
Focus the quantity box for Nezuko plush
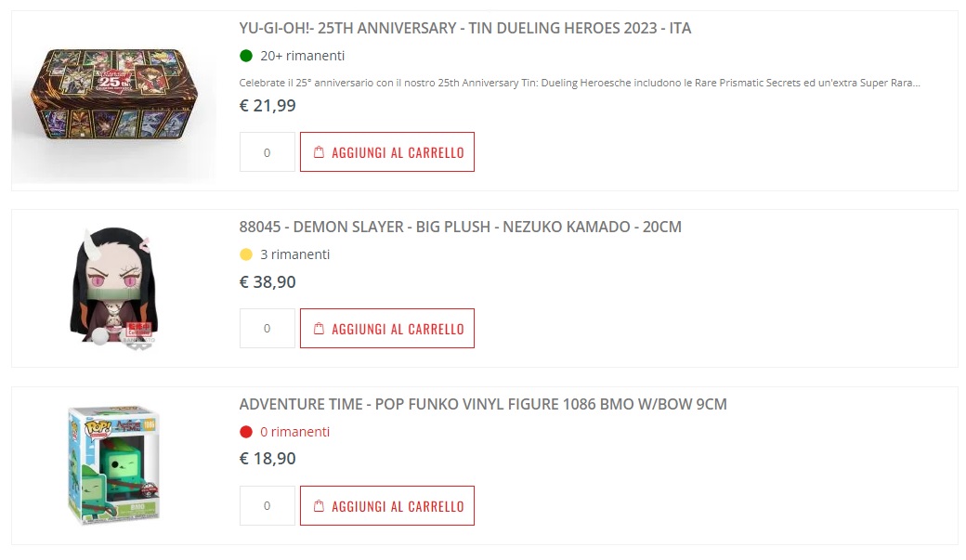tap(267, 329)
